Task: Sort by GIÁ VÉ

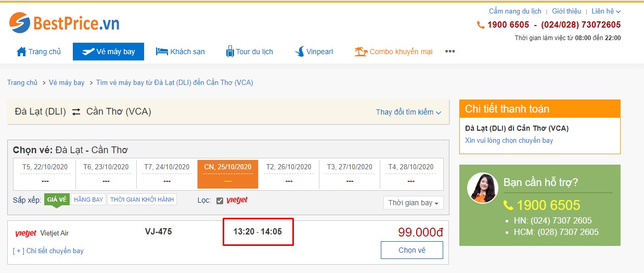Action: pyautogui.click(x=57, y=200)
